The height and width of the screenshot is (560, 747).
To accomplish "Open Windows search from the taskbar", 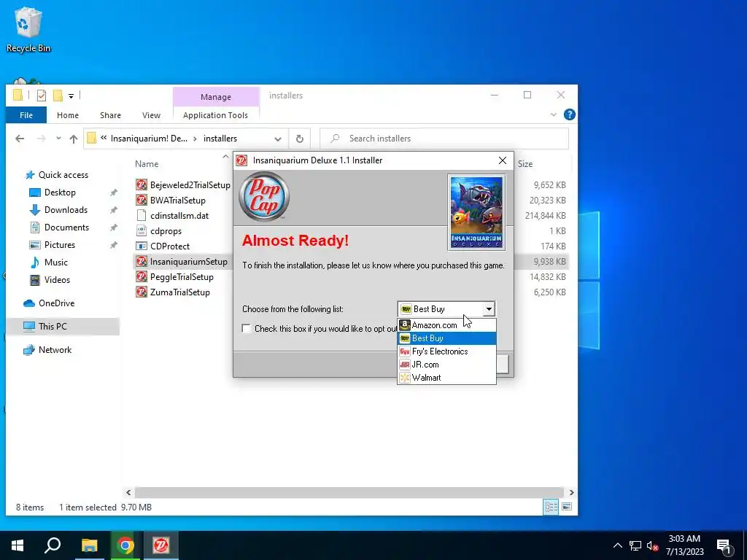I will point(53,545).
